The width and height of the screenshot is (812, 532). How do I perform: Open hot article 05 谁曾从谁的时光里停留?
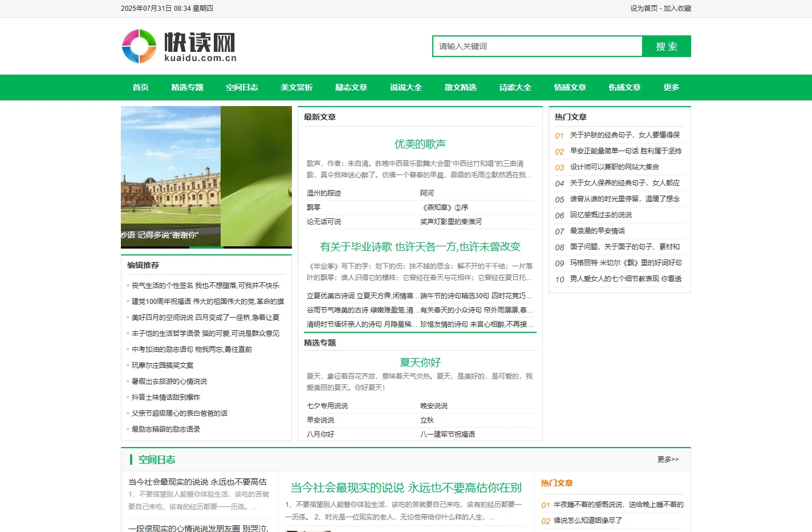click(x=625, y=199)
